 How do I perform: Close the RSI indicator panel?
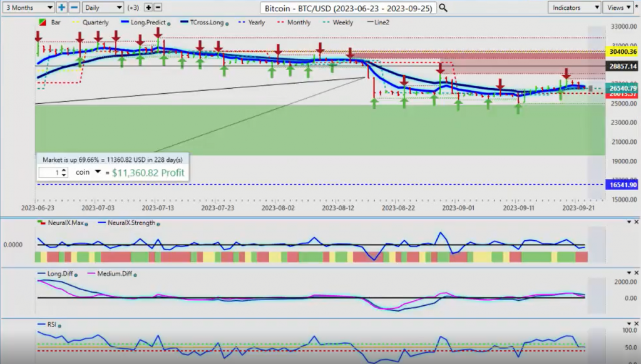point(636,323)
